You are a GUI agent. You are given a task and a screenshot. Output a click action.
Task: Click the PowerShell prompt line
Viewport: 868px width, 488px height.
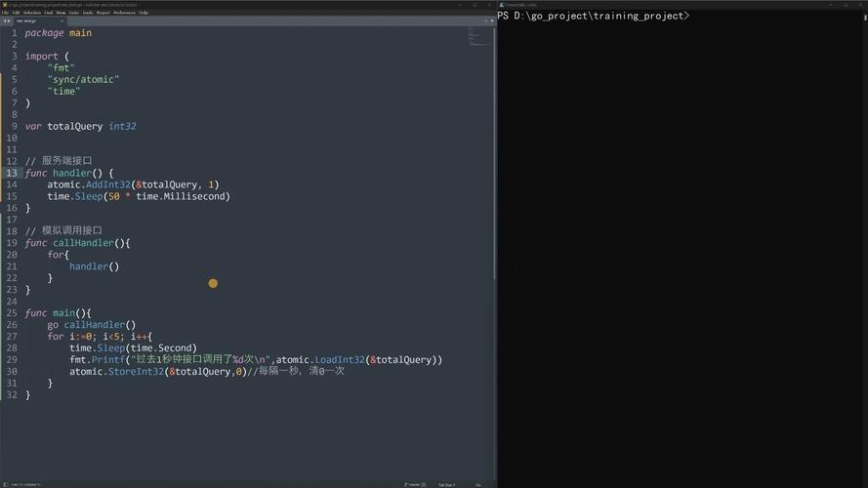(x=593, y=16)
